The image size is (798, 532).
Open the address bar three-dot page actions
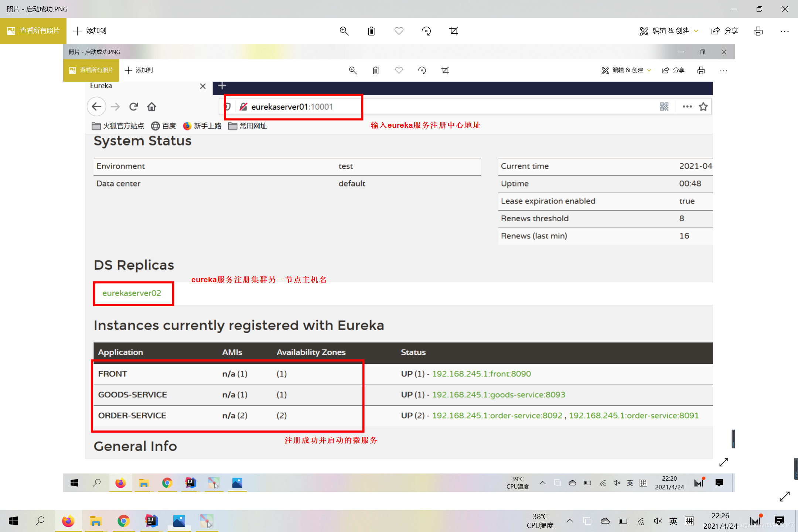click(x=687, y=107)
